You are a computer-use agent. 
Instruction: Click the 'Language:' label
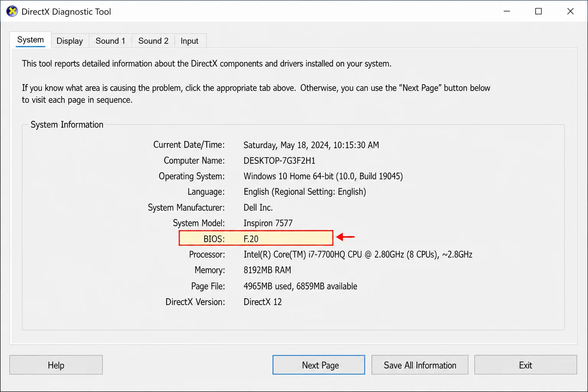pyautogui.click(x=206, y=192)
